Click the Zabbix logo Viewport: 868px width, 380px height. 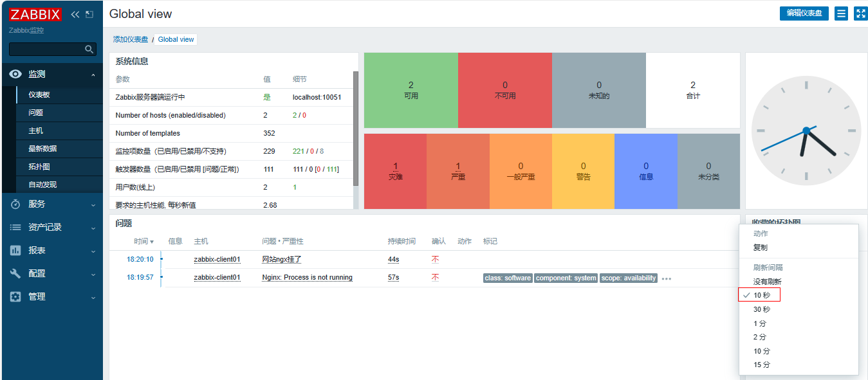click(x=35, y=14)
